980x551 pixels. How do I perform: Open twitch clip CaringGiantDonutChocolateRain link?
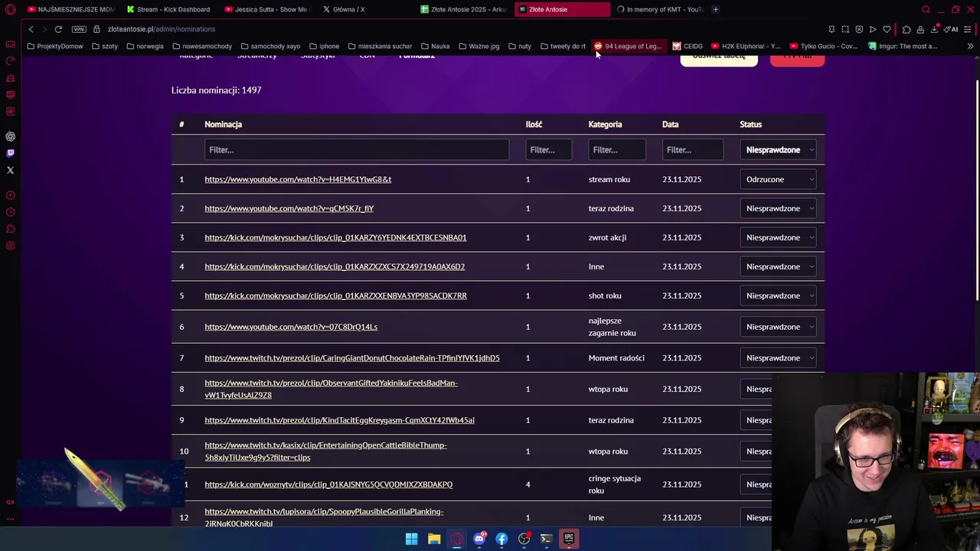(x=352, y=358)
